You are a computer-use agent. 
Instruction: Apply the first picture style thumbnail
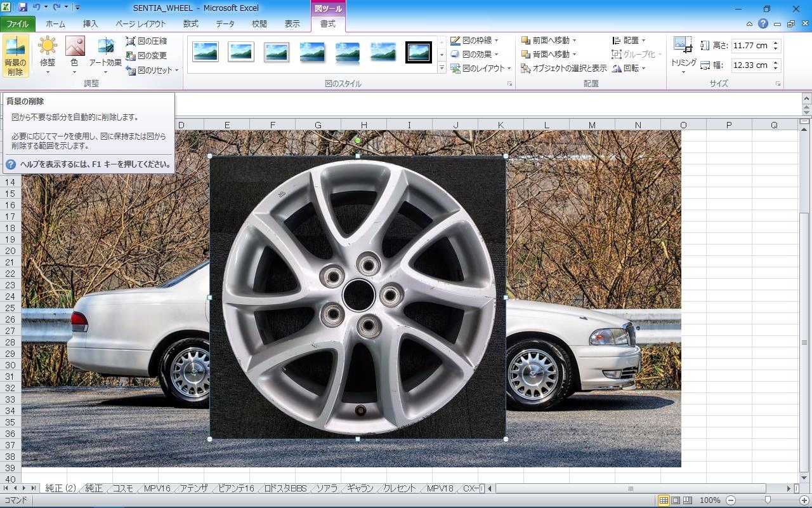coord(206,52)
